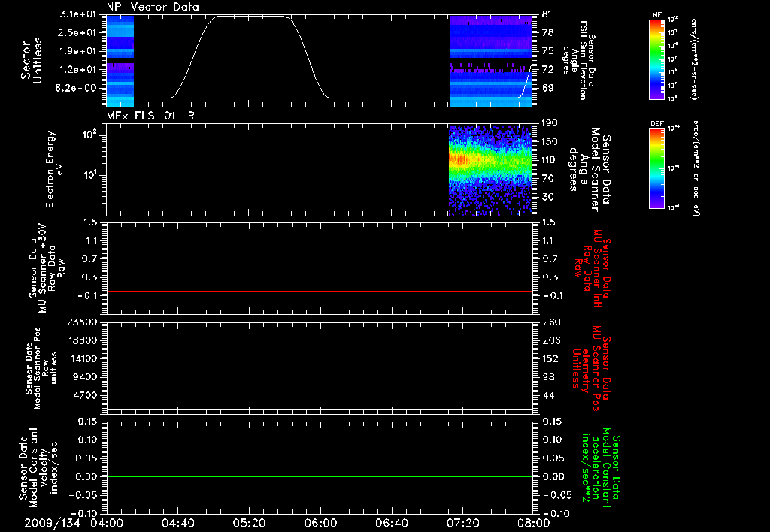Image resolution: width=770 pixels, height=532 pixels.
Task: Click the 04:00 time axis label
Action: pos(107,523)
